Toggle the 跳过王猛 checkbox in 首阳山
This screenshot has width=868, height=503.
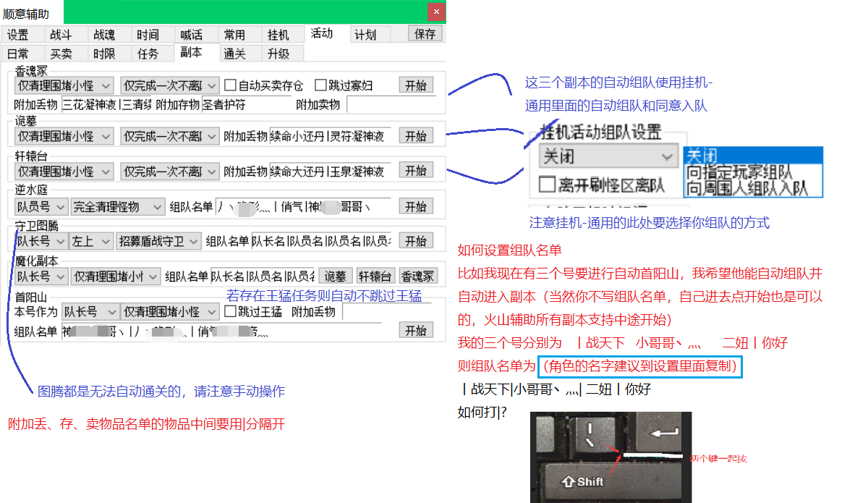coord(253,312)
